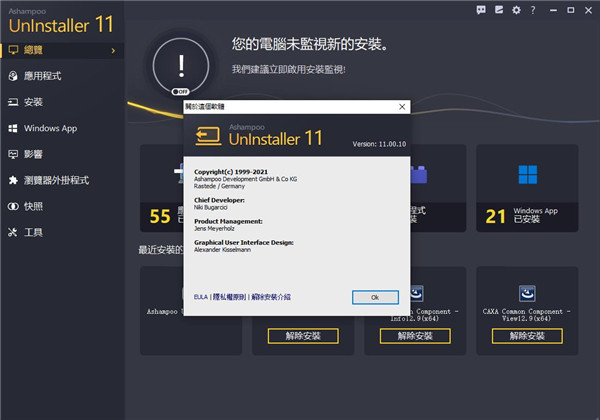Click the UnInstaller logo icon in dialog
Screen dimensions: 600x420
tap(208, 136)
